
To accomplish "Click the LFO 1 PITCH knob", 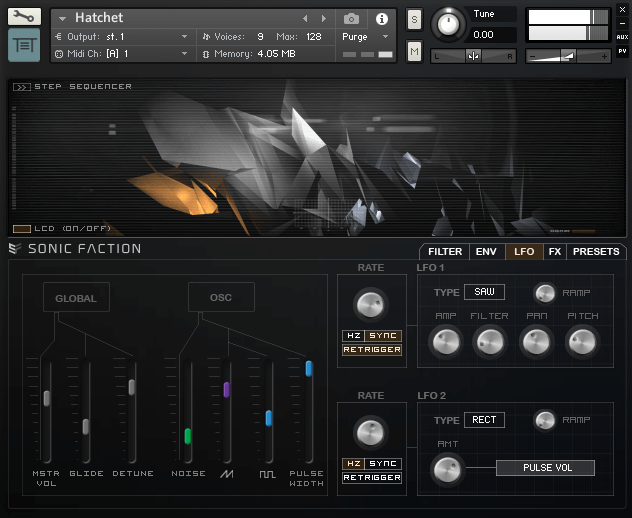I will pyautogui.click(x=582, y=342).
